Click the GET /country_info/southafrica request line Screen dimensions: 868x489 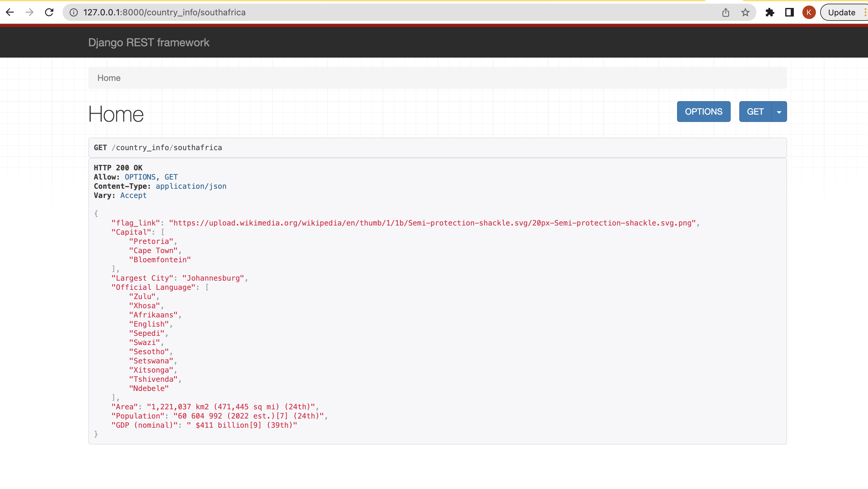click(158, 147)
